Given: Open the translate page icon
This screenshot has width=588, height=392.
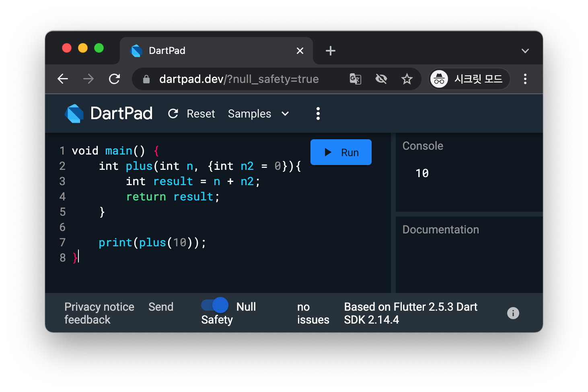Looking at the screenshot, I should [x=356, y=79].
